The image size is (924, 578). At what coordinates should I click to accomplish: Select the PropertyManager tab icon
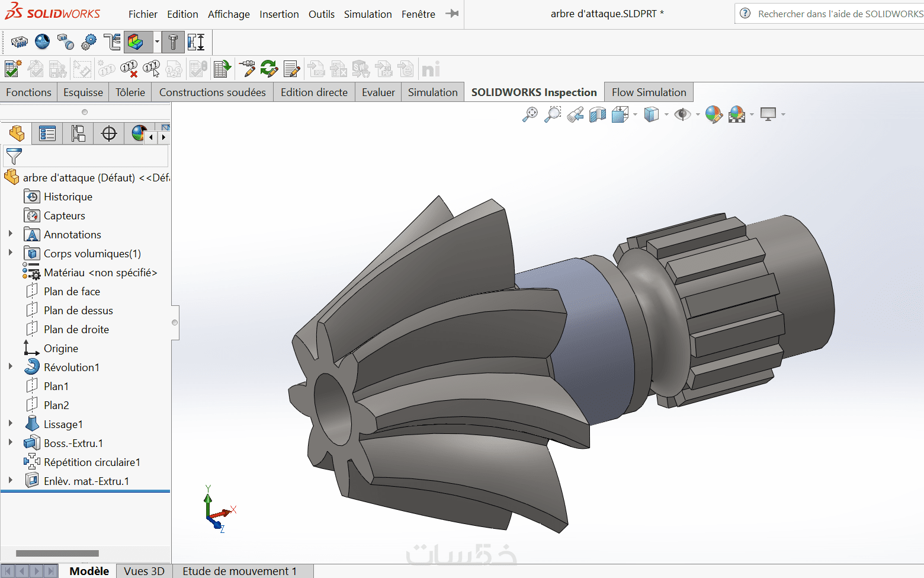(x=47, y=133)
